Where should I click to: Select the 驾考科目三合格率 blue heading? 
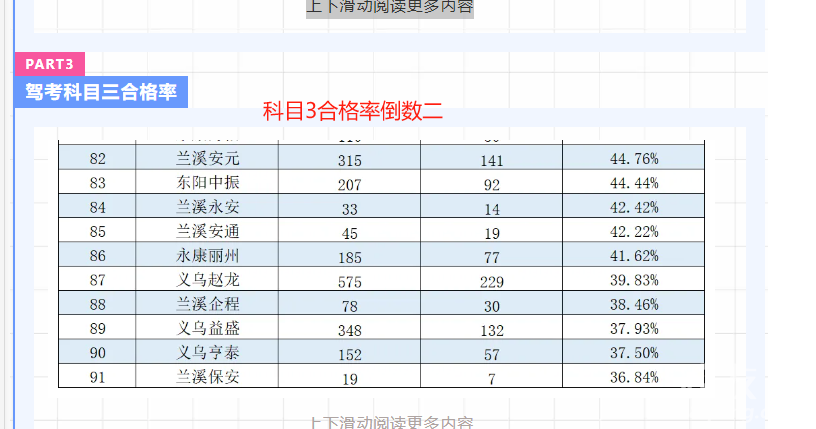pos(101,93)
